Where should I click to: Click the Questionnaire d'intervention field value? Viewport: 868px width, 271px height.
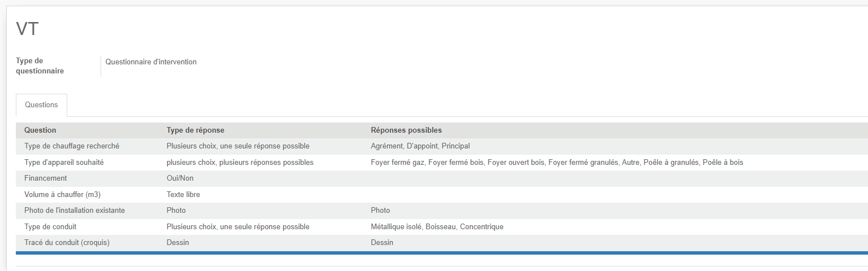(151, 62)
